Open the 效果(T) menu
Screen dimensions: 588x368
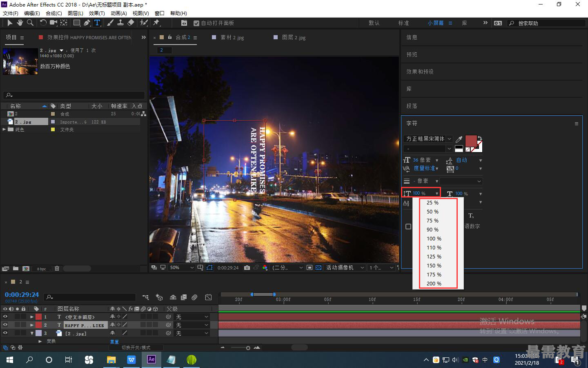(97, 13)
